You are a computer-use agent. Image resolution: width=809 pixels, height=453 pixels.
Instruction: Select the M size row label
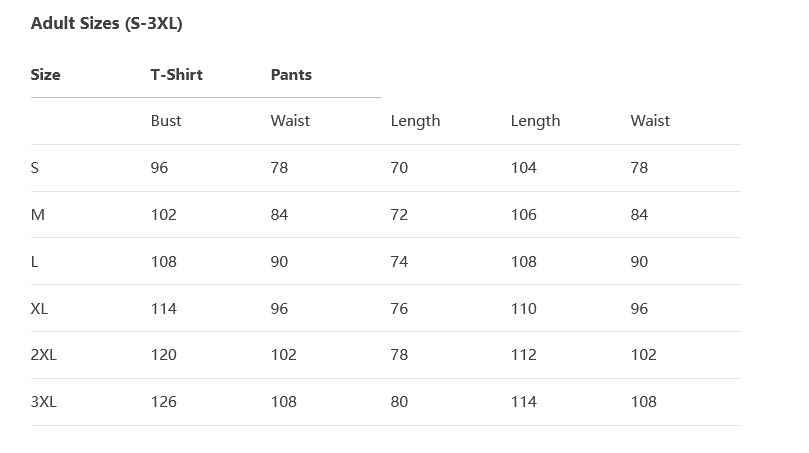point(38,215)
